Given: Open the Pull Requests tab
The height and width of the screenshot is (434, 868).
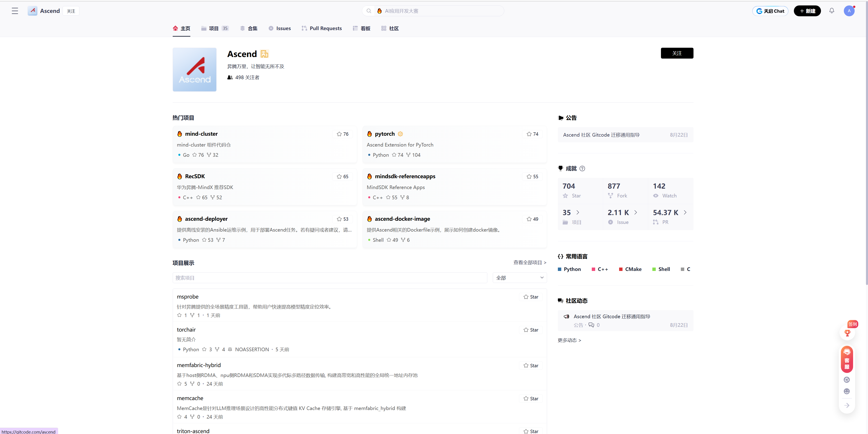Looking at the screenshot, I should (x=321, y=28).
